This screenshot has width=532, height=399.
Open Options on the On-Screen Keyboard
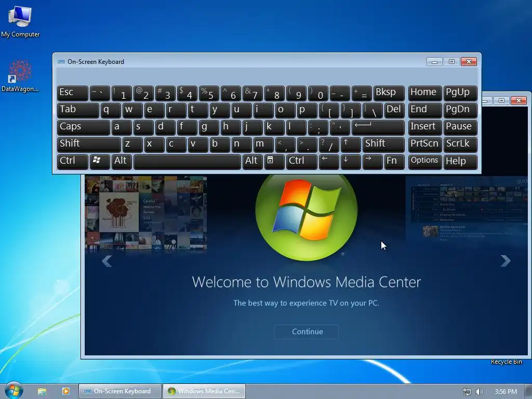tap(425, 162)
